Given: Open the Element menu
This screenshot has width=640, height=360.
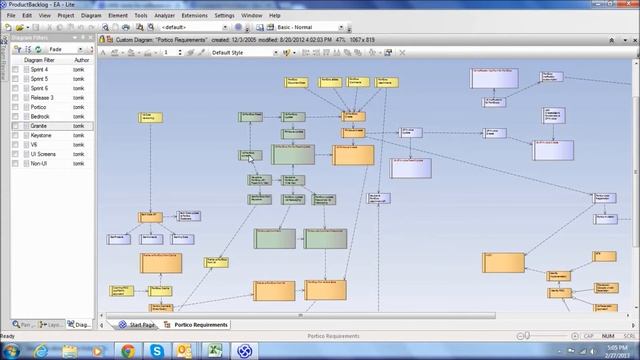Looking at the screenshot, I should 118,16.
